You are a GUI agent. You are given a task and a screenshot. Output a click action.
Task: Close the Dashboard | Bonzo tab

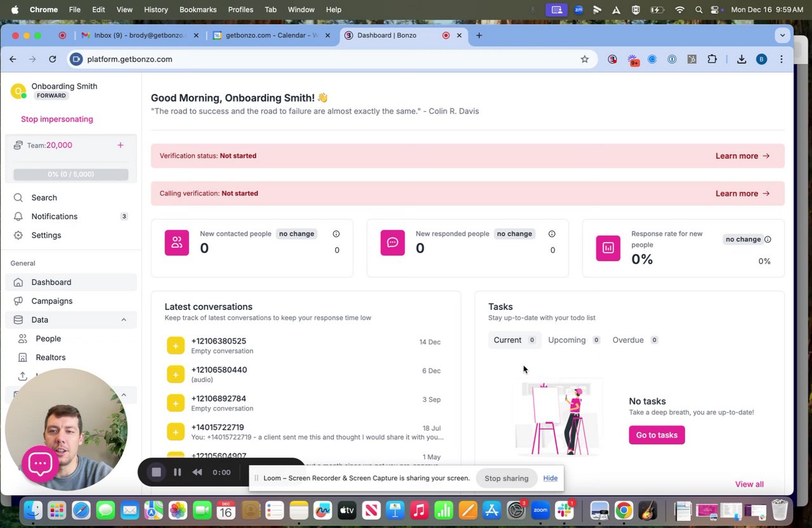[459, 35]
